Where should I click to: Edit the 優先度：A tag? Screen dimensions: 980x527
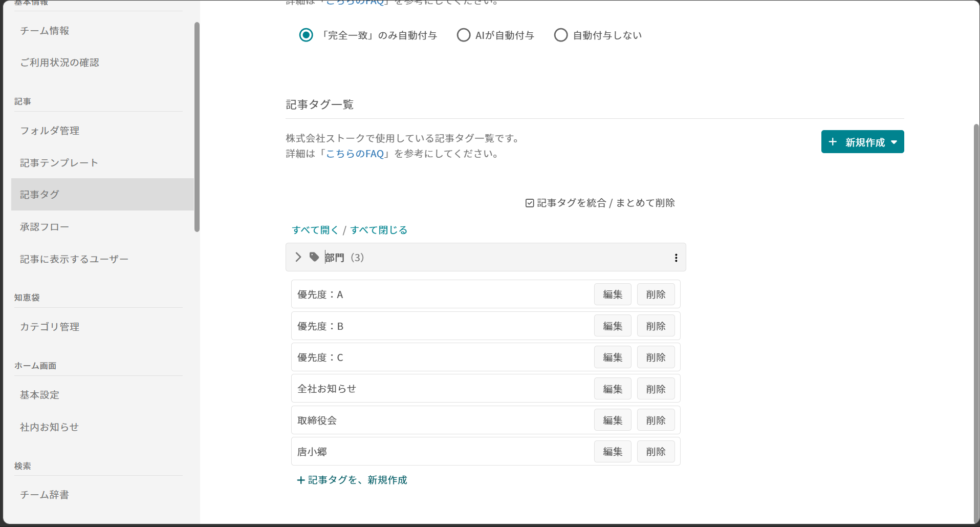pyautogui.click(x=613, y=294)
